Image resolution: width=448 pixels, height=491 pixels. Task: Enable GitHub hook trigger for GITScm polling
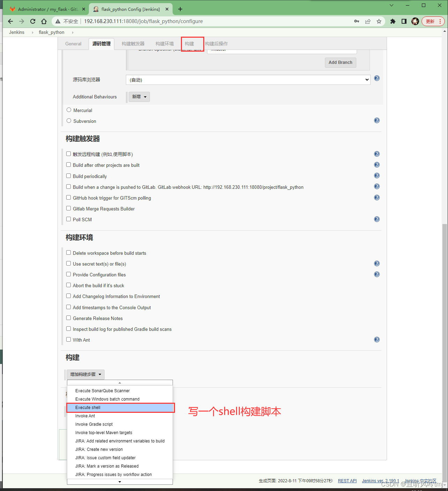tap(68, 198)
